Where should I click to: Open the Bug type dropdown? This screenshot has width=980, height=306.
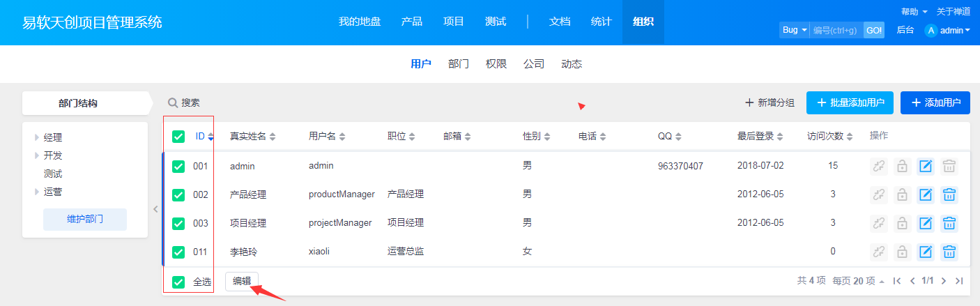794,30
